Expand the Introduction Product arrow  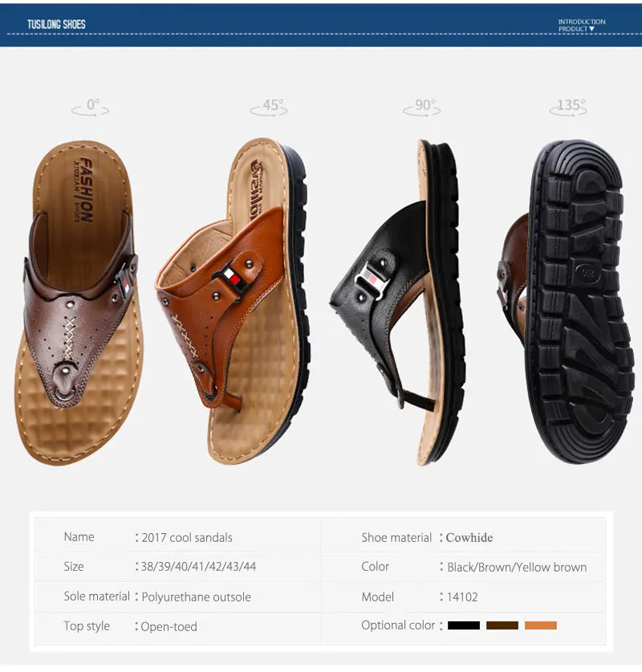[591, 29]
